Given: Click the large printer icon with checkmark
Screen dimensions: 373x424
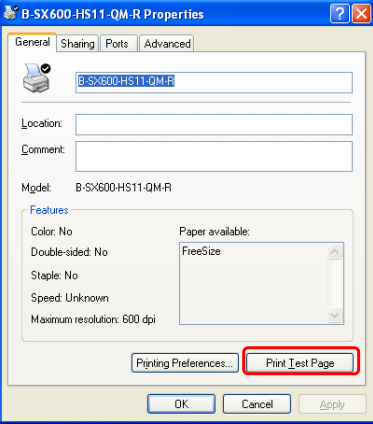Looking at the screenshot, I should tap(37, 78).
